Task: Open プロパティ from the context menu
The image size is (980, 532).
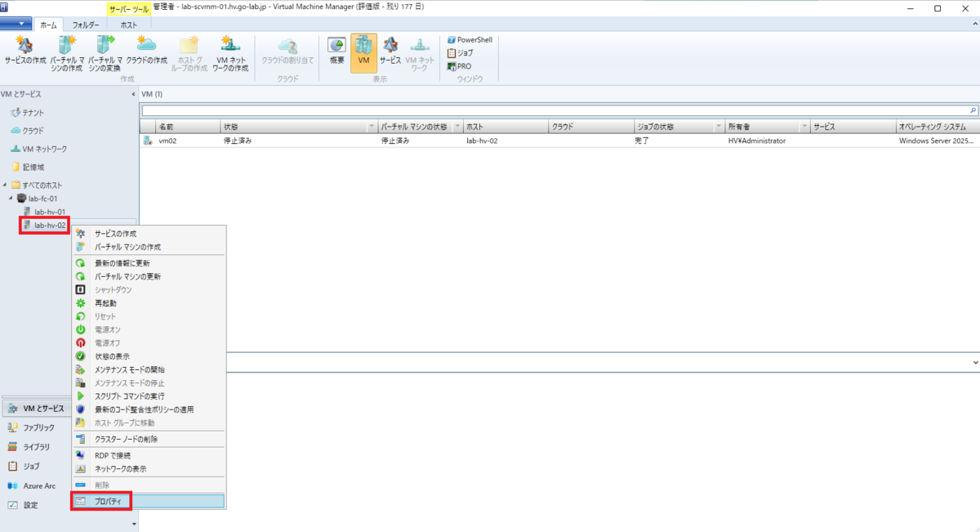Action: [x=149, y=501]
